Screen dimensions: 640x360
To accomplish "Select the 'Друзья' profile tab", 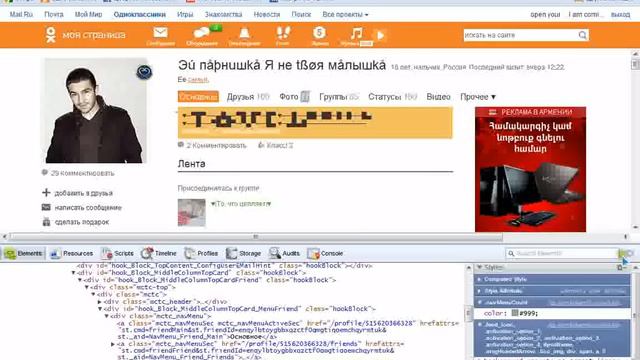I will pos(241,97).
